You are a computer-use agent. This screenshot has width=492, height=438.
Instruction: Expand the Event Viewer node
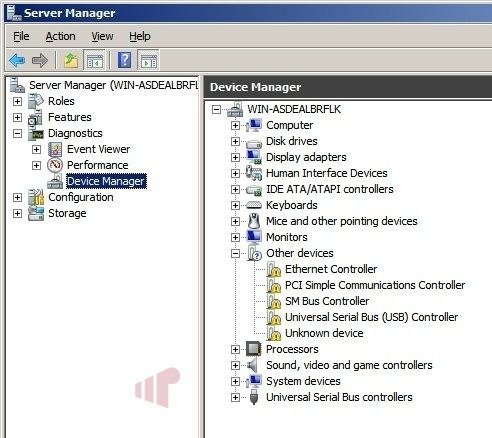pos(36,149)
